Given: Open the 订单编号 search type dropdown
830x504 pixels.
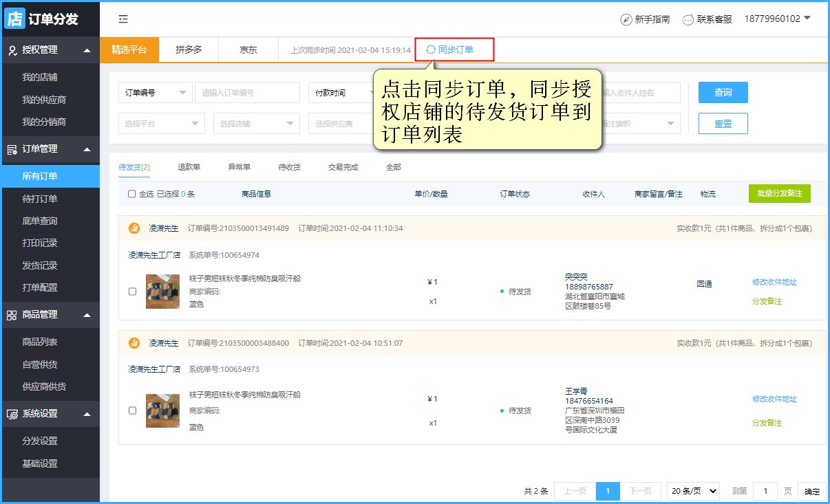Looking at the screenshot, I should [x=155, y=93].
